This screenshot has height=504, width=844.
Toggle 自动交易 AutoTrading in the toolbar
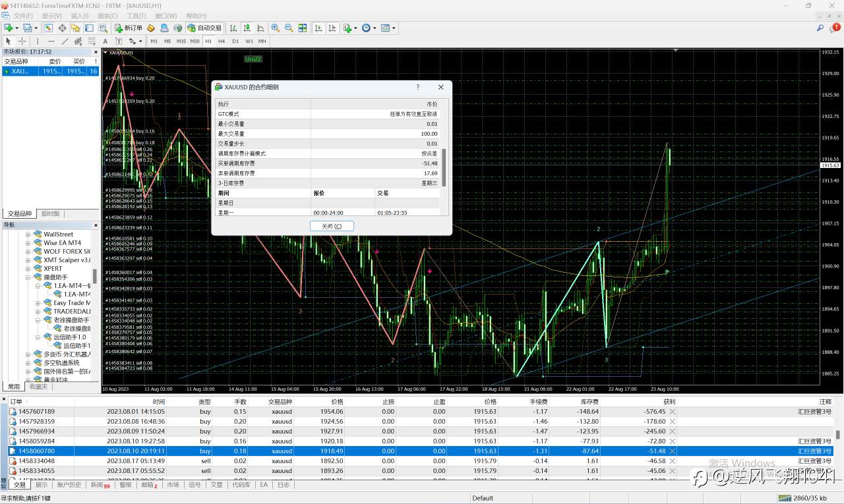point(204,28)
